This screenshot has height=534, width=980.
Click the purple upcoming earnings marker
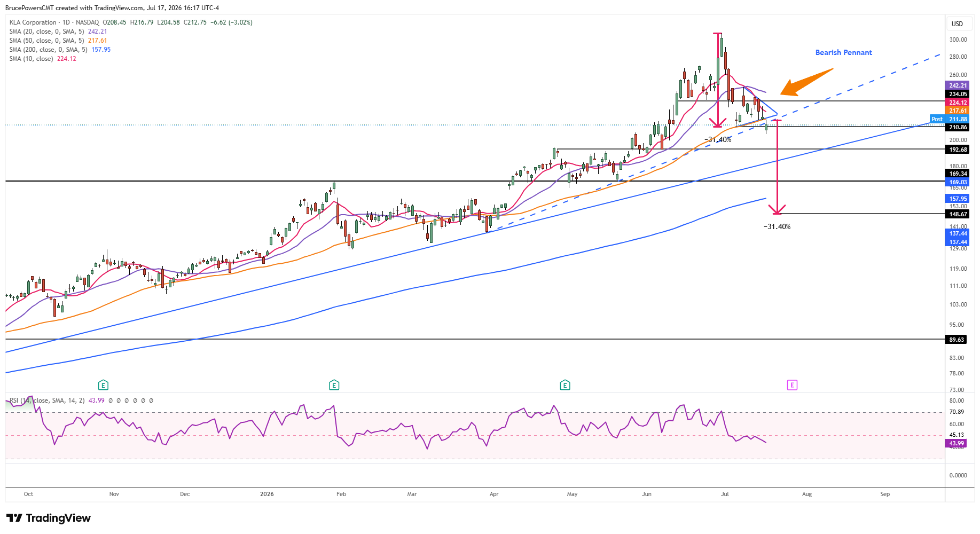click(x=792, y=385)
